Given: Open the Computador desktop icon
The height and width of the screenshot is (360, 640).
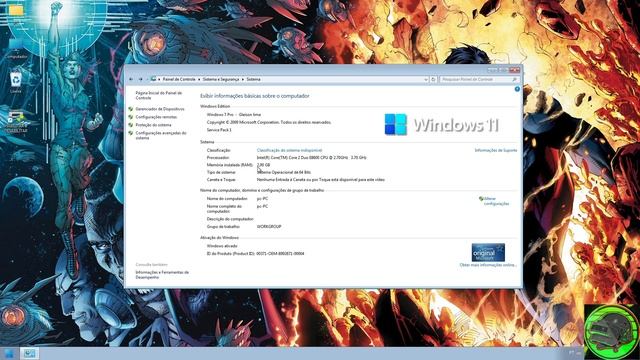Looking at the screenshot, I should [16, 48].
